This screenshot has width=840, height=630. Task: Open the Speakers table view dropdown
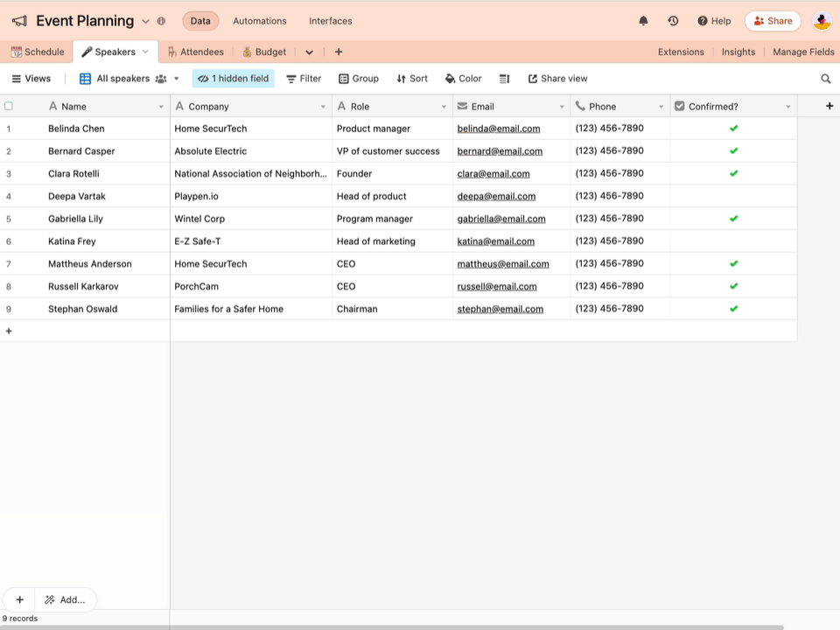point(145,52)
